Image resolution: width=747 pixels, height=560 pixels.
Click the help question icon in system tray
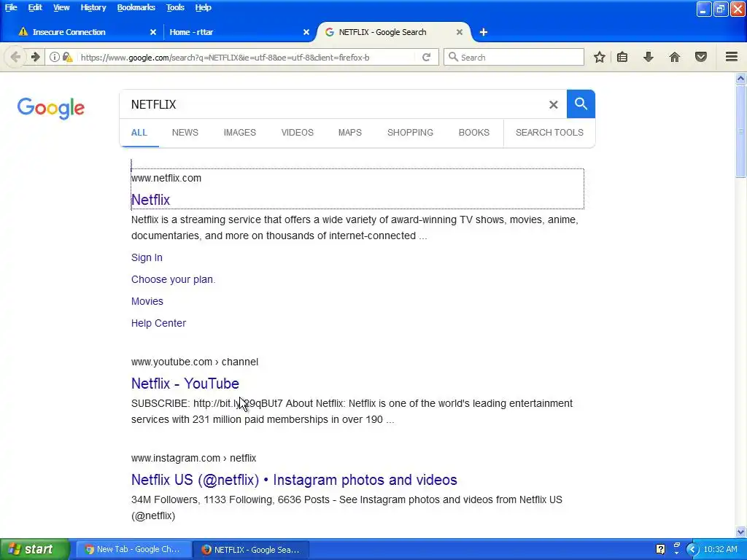click(660, 549)
